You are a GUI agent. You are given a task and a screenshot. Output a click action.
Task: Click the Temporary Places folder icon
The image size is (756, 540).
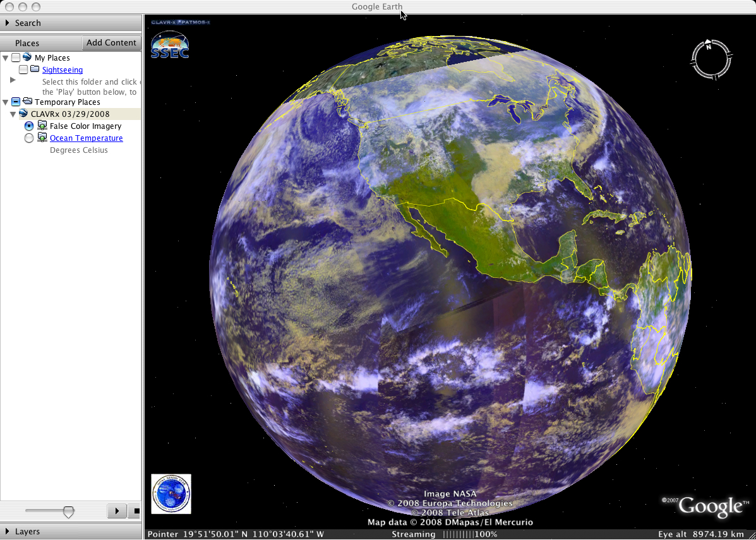pyautogui.click(x=28, y=102)
